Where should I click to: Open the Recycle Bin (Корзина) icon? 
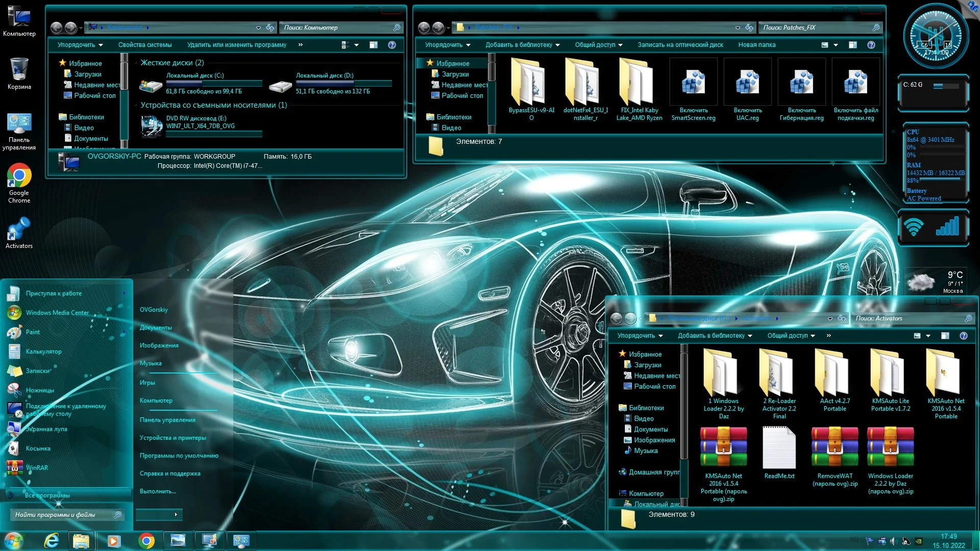pyautogui.click(x=19, y=69)
